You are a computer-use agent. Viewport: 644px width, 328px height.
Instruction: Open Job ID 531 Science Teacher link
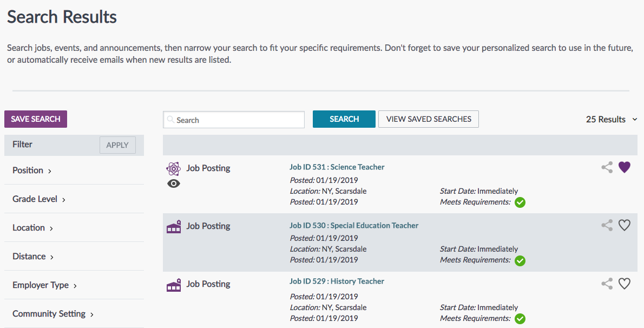click(337, 167)
